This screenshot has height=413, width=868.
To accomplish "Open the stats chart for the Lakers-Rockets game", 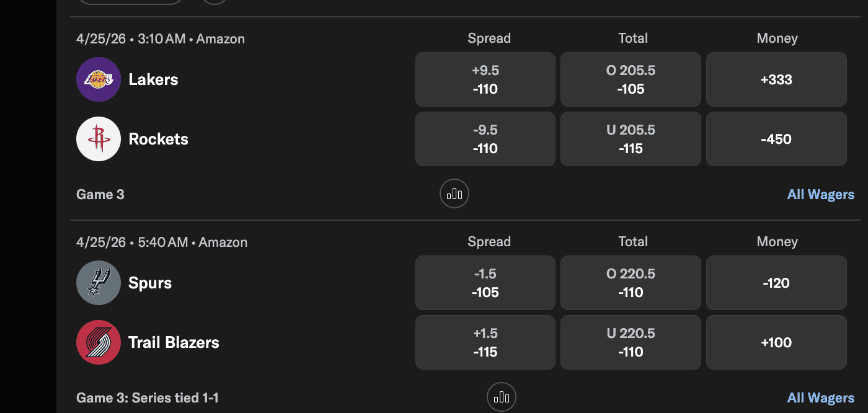I will pos(454,193).
